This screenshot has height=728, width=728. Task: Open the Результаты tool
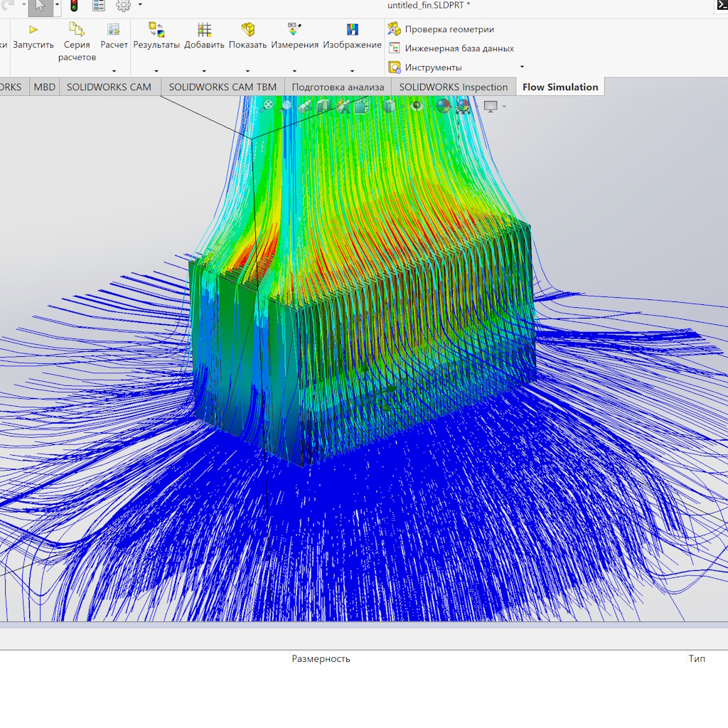point(156,30)
